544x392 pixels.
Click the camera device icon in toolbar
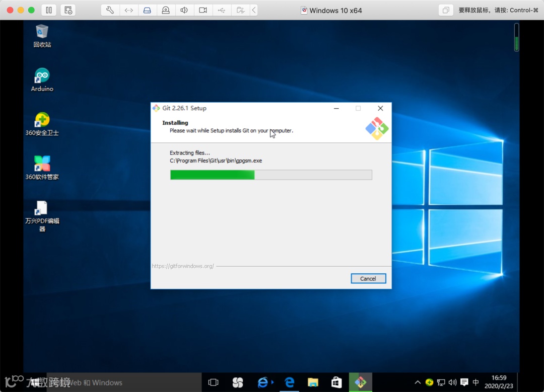pos(203,10)
